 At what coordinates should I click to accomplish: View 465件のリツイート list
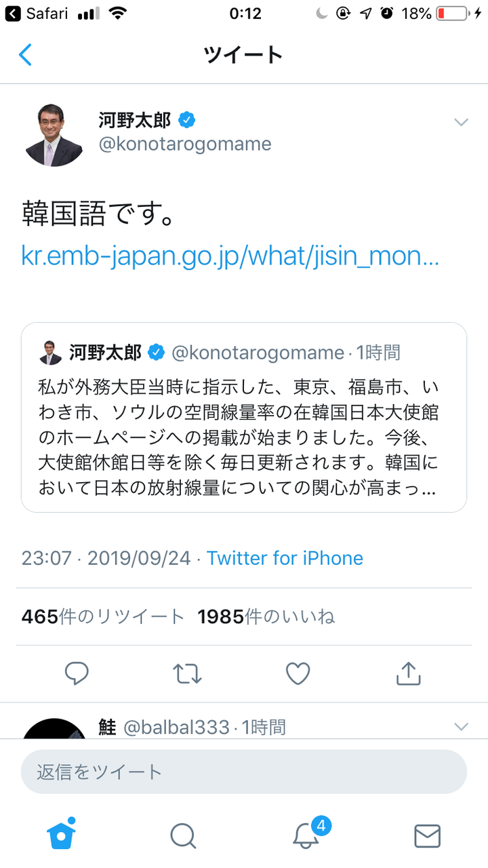click(103, 616)
